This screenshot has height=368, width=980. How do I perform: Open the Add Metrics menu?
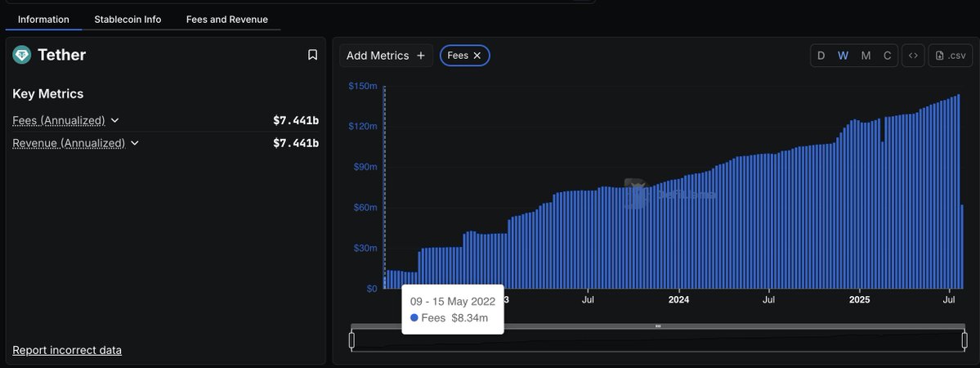click(386, 56)
